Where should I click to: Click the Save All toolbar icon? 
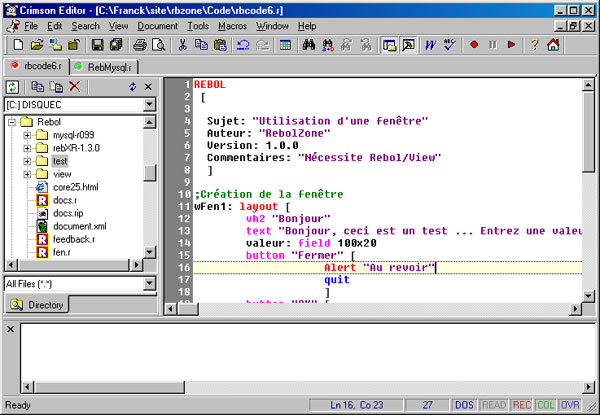click(x=116, y=45)
